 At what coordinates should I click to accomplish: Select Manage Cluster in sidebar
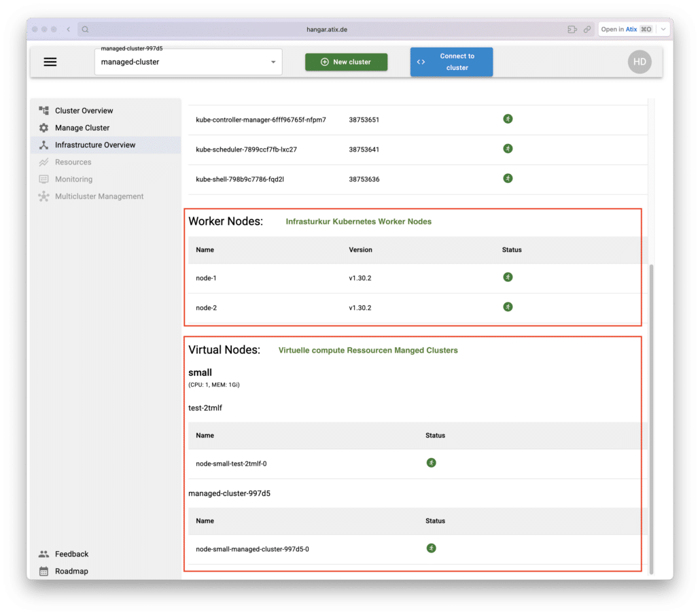click(x=82, y=128)
